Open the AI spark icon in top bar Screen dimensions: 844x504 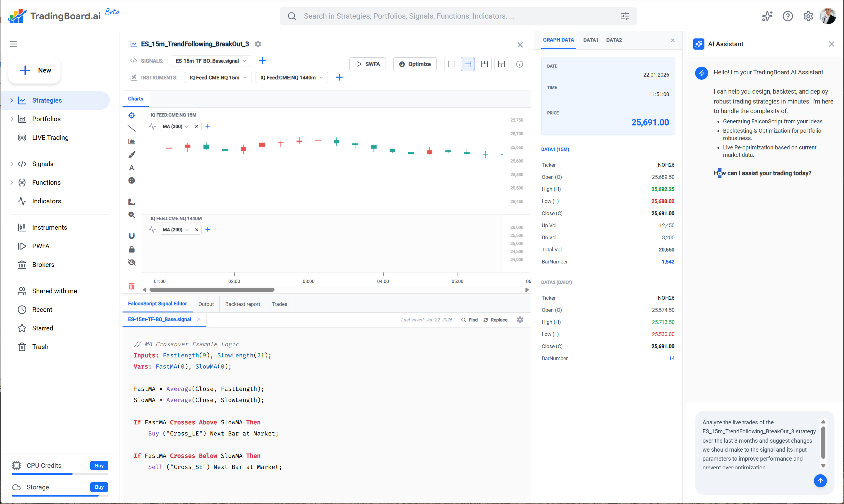pos(767,16)
